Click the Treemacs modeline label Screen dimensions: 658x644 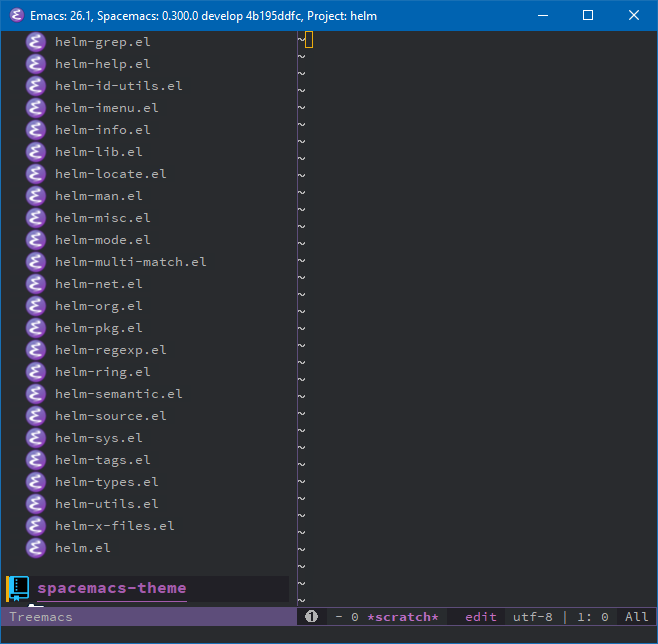[41, 617]
